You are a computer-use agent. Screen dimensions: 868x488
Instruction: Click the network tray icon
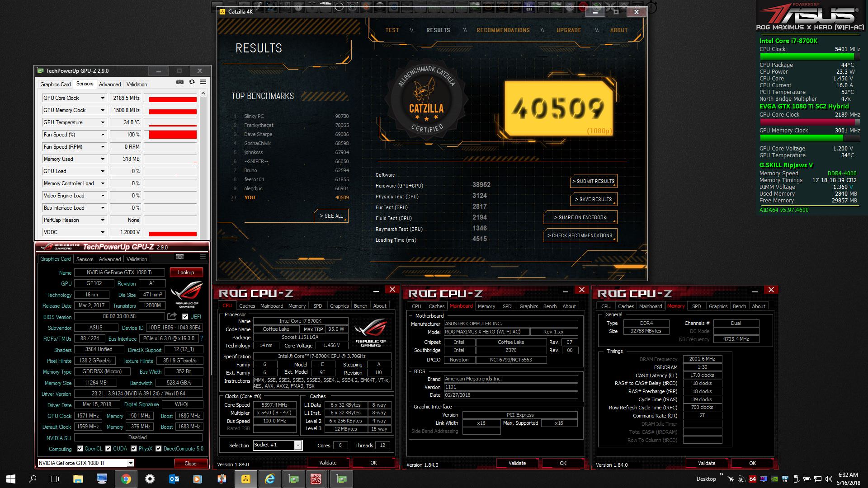pos(817,479)
